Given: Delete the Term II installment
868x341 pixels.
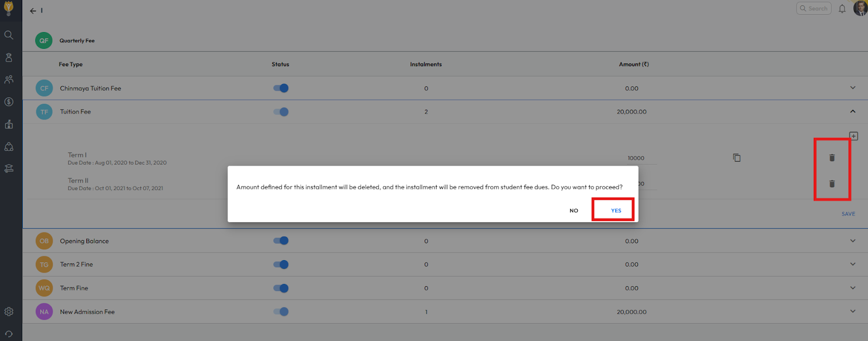Looking at the screenshot, I should pos(832,184).
